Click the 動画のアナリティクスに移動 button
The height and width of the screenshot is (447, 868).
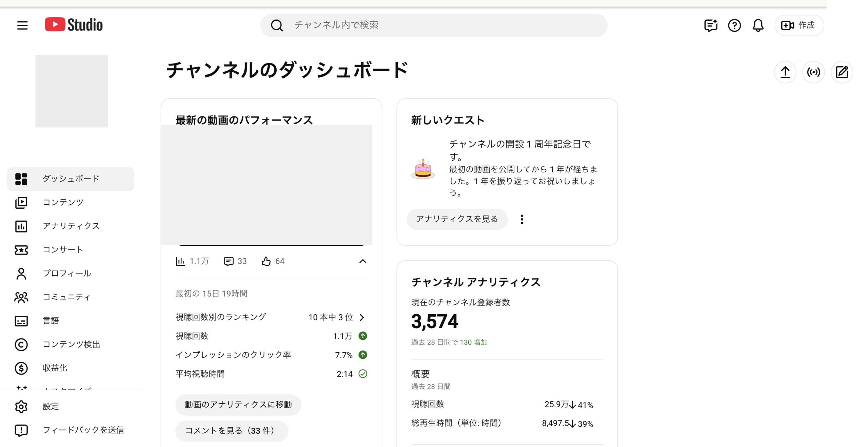[x=238, y=405]
